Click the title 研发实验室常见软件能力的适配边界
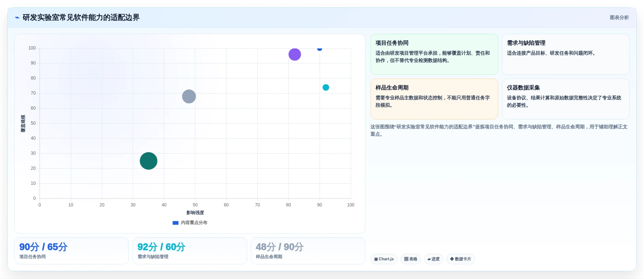Viewport: 644px width, 279px height. click(81, 18)
